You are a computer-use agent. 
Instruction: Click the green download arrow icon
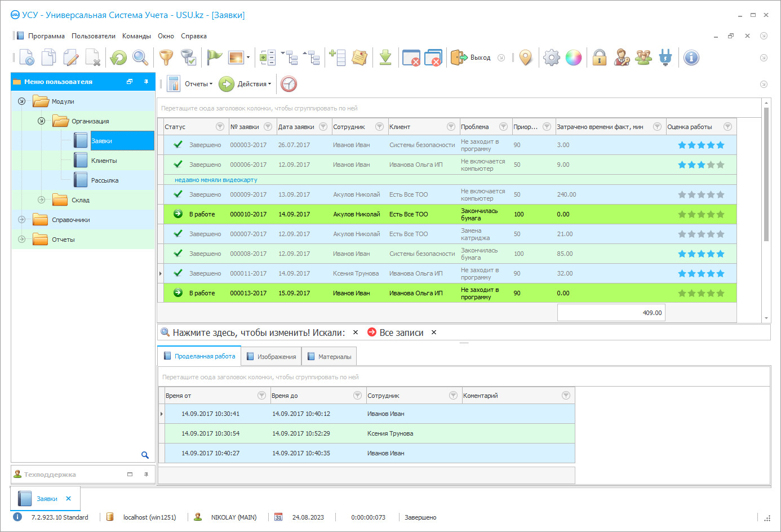point(385,57)
